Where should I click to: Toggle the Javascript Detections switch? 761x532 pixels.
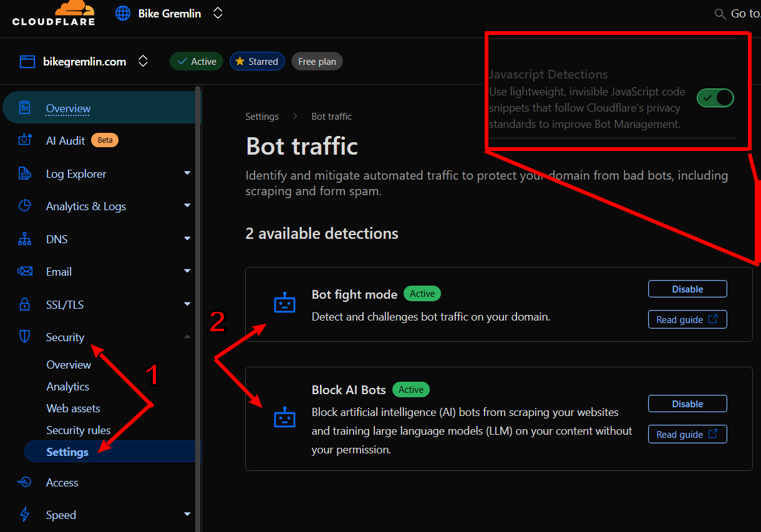(x=715, y=98)
